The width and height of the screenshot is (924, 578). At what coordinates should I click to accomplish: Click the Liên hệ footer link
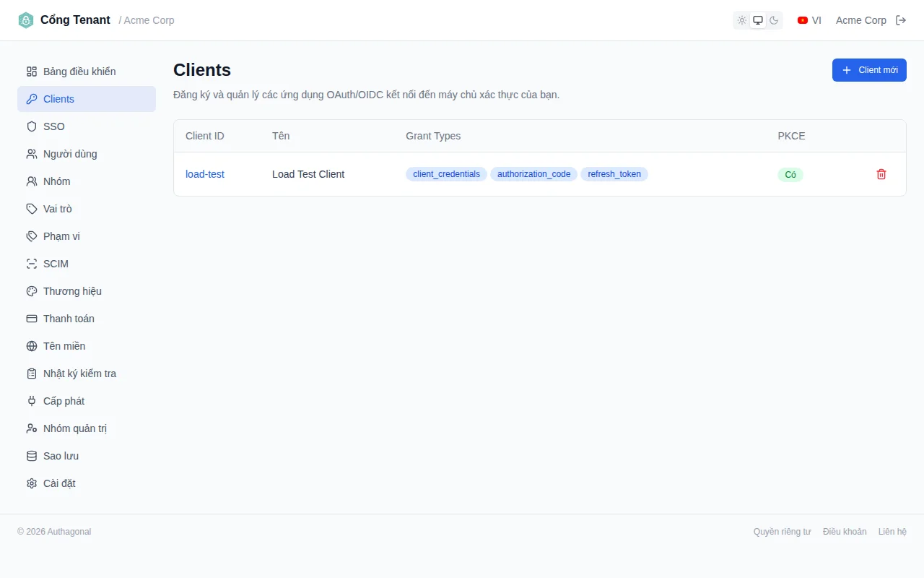892,532
